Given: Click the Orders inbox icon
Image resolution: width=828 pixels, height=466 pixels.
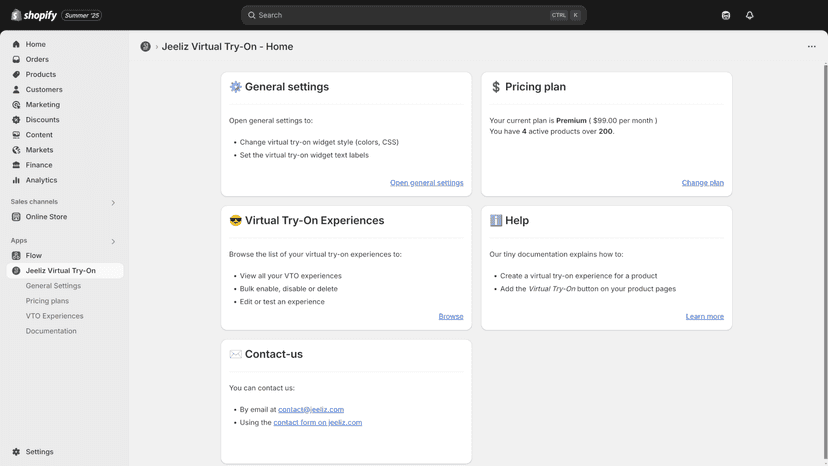Looking at the screenshot, I should click(x=16, y=59).
